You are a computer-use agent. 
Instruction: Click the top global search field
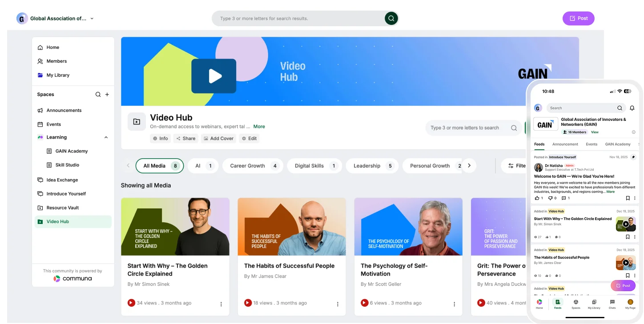point(298,18)
